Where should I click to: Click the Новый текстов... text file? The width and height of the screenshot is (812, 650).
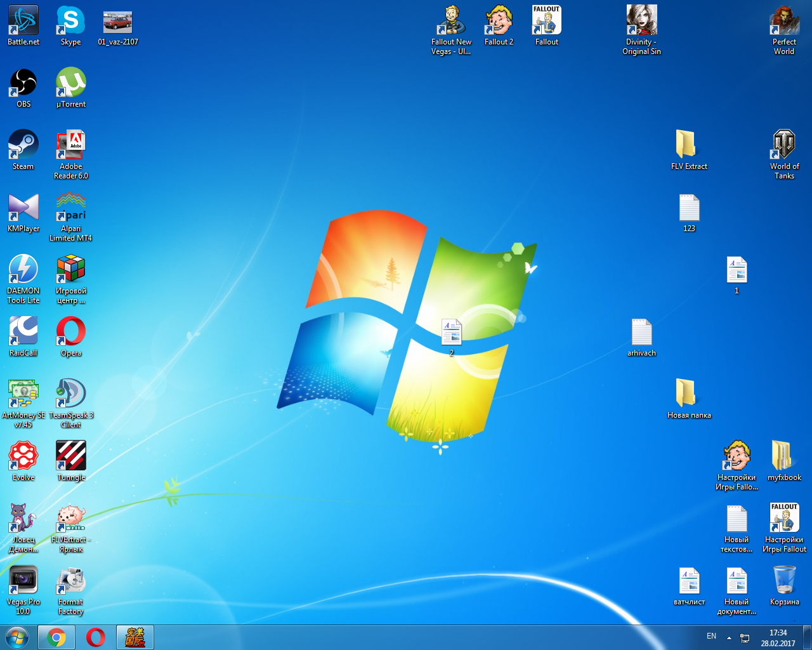click(737, 529)
